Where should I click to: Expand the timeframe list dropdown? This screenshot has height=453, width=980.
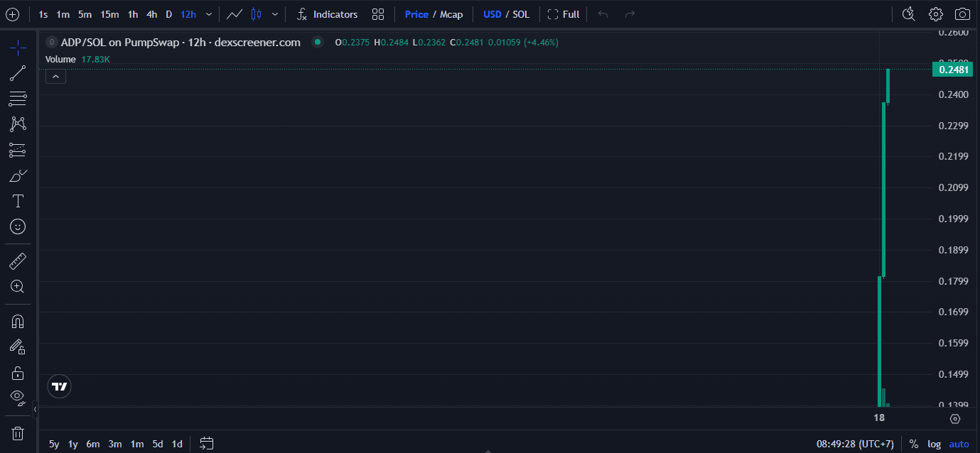click(x=208, y=14)
